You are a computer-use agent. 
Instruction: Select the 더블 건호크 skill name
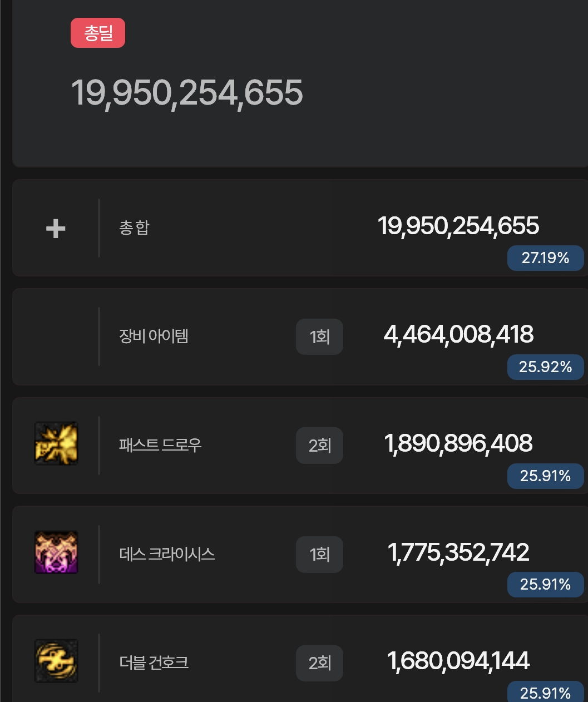point(154,663)
